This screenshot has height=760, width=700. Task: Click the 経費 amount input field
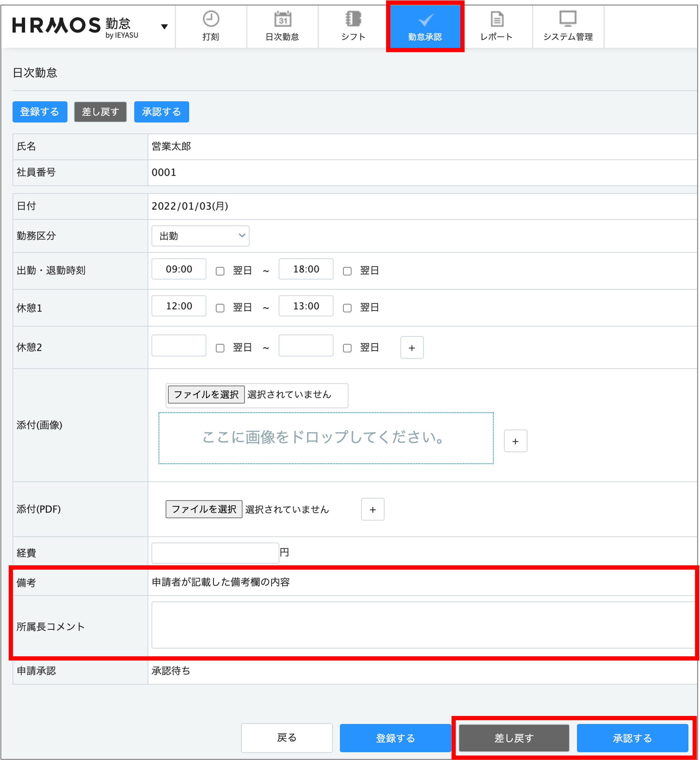[x=215, y=553]
